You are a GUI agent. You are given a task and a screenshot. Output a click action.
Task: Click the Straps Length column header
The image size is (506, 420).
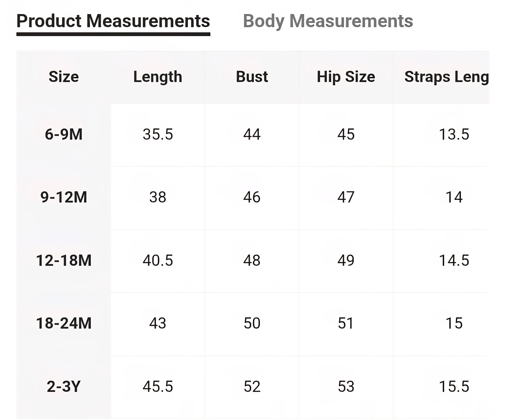(446, 77)
